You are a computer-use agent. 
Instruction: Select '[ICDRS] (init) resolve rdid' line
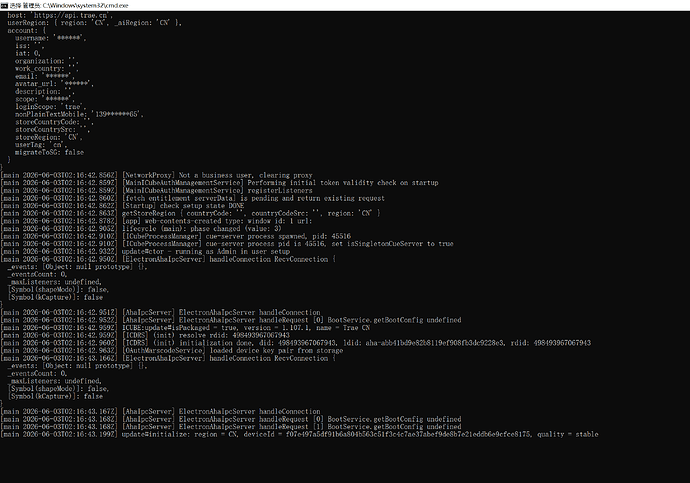(x=145, y=335)
